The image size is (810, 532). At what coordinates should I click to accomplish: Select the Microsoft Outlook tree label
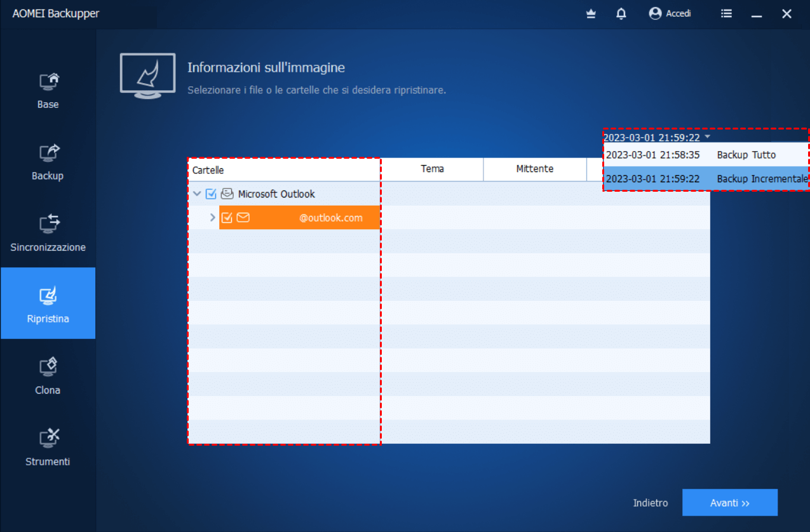pos(276,194)
